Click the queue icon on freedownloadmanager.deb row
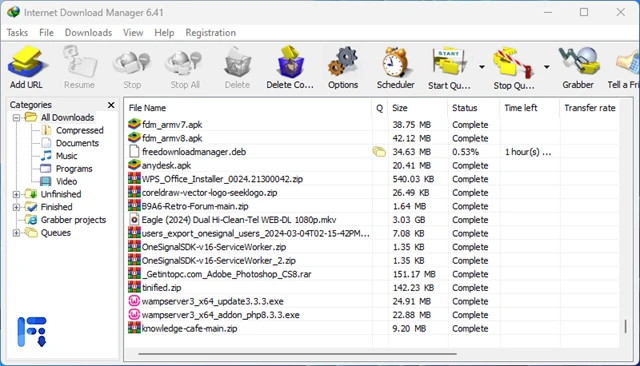The image size is (640, 366). [379, 152]
